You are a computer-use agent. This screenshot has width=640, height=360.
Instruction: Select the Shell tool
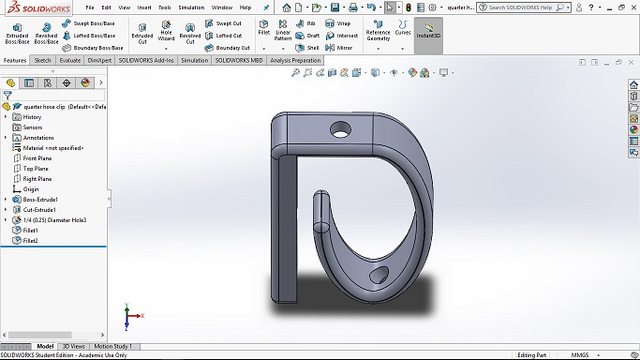pyautogui.click(x=307, y=48)
